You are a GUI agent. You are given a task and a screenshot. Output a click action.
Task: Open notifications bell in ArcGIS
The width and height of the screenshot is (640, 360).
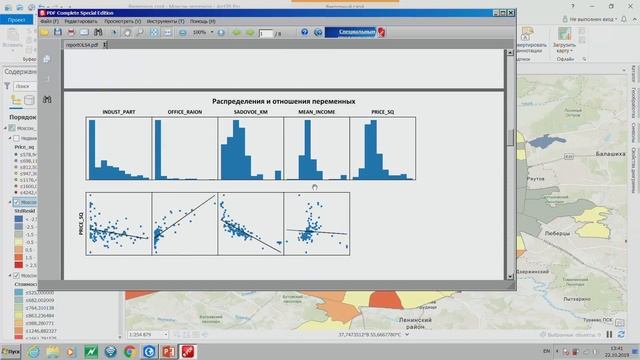pos(624,19)
